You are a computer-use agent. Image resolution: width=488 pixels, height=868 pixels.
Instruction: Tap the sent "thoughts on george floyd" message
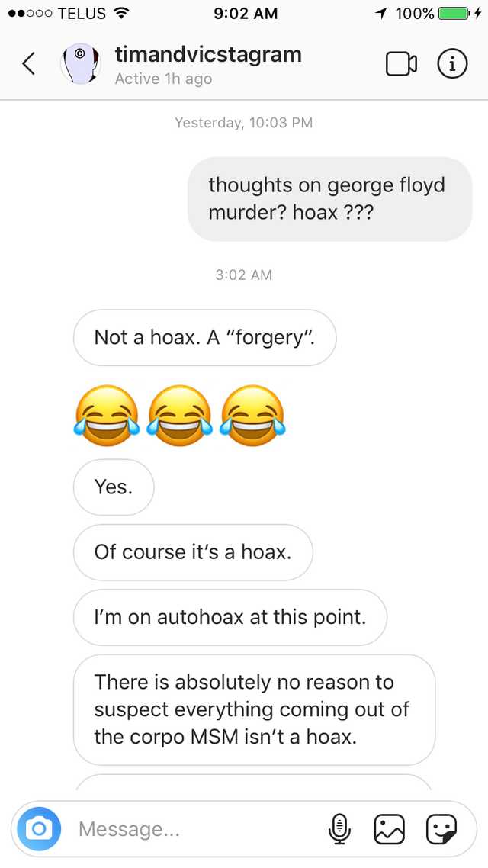point(329,199)
